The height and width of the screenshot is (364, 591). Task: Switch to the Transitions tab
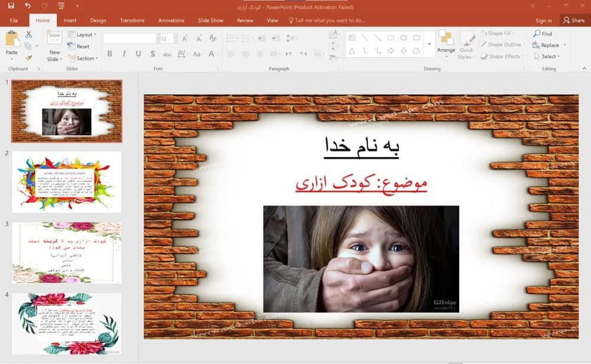point(132,20)
